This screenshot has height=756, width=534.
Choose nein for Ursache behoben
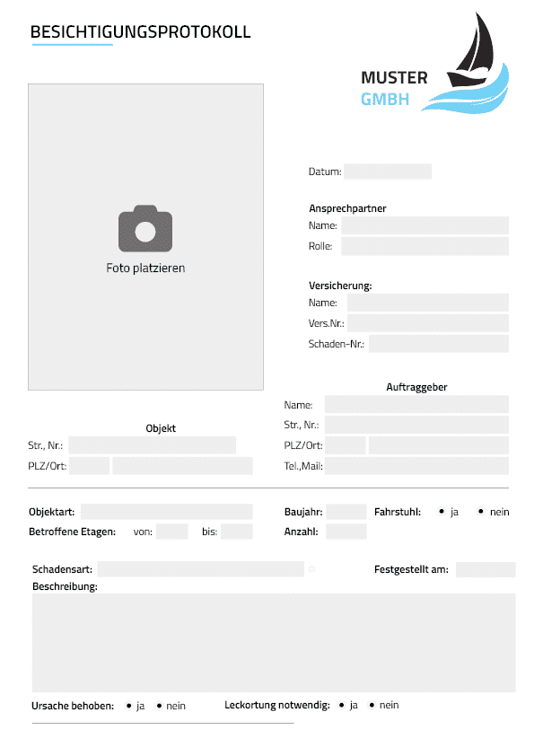click(159, 706)
